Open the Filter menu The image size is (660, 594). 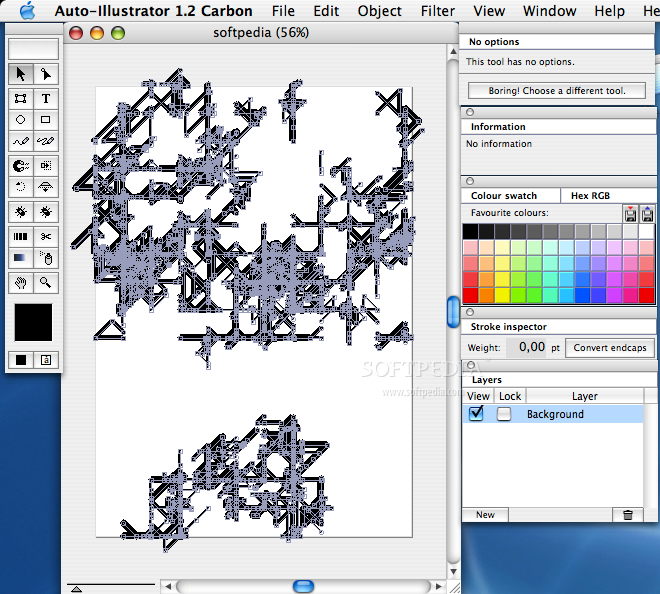tap(437, 11)
